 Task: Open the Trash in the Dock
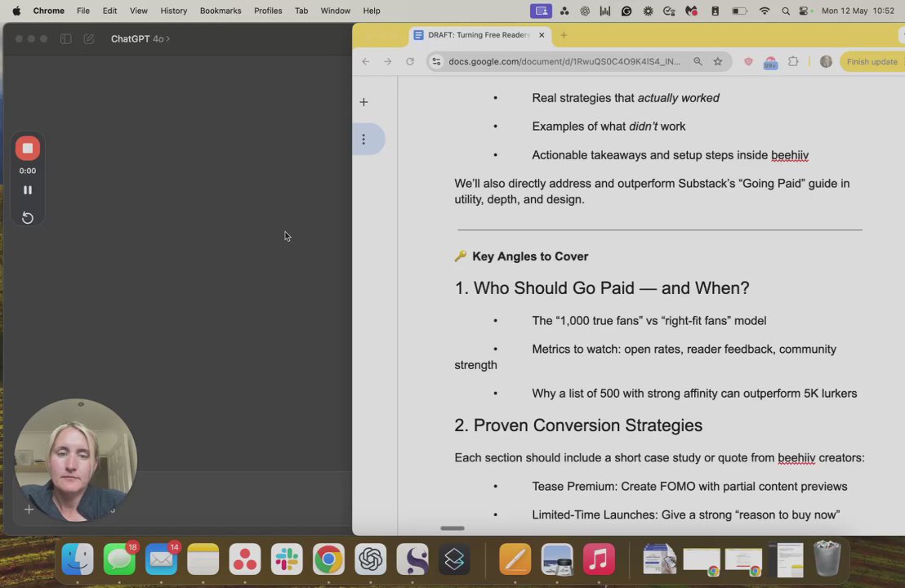pos(827,558)
